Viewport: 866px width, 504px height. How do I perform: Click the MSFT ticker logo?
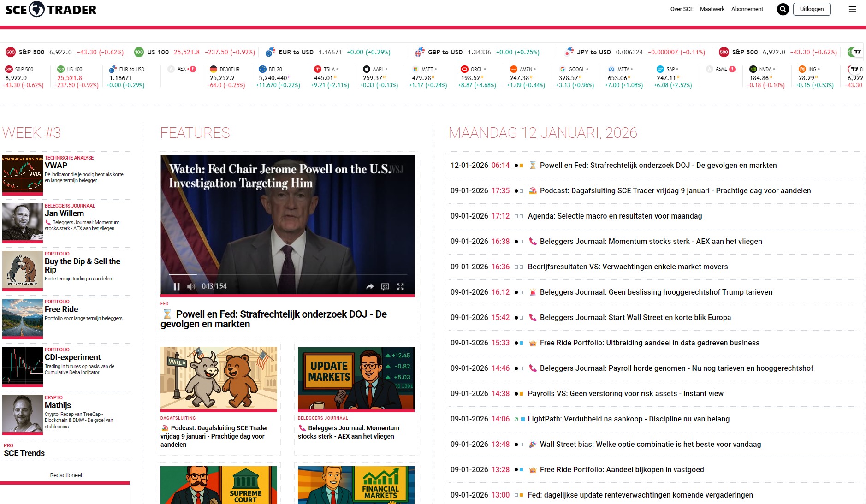415,69
